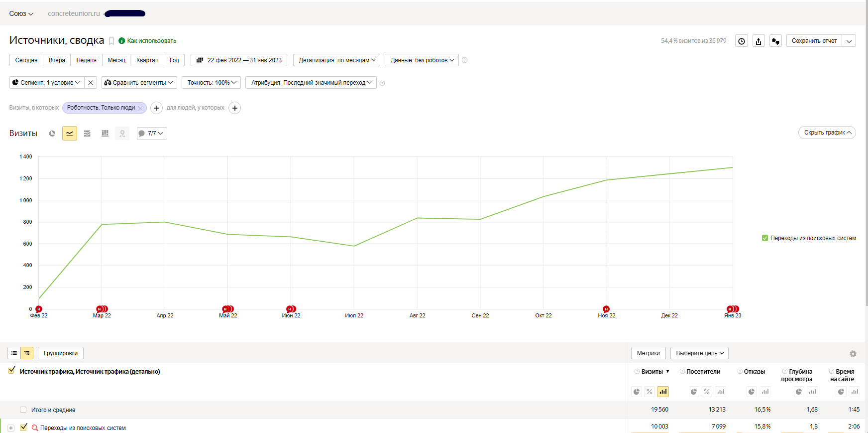Show Глубина просмотра column as pie chart

799,392
